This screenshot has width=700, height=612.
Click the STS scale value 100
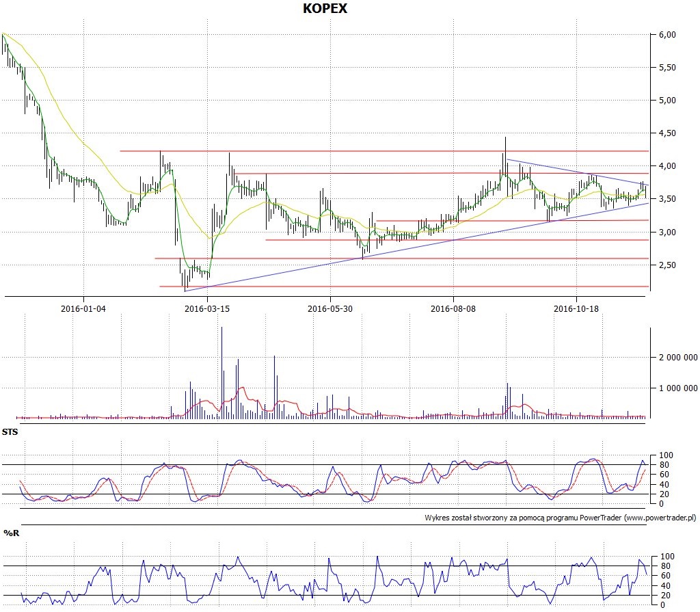click(666, 455)
